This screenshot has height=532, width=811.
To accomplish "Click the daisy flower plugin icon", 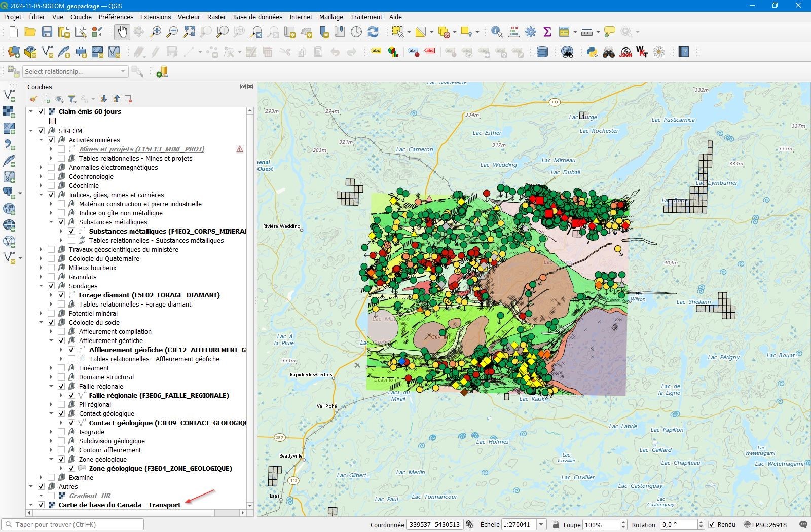I will coord(659,52).
